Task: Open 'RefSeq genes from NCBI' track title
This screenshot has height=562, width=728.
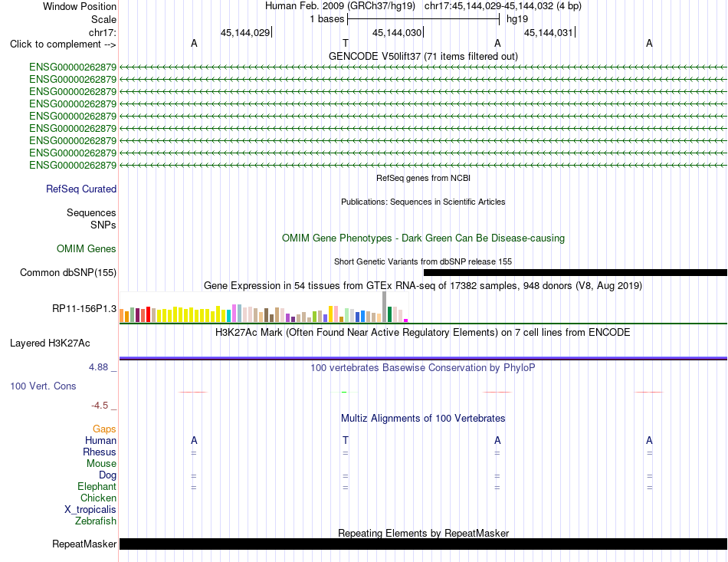Action: coord(423,178)
